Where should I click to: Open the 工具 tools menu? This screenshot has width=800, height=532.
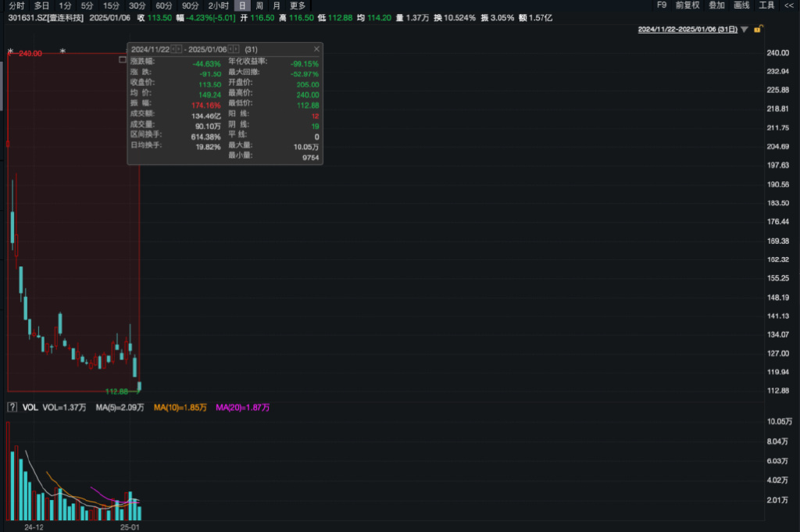(766, 5)
